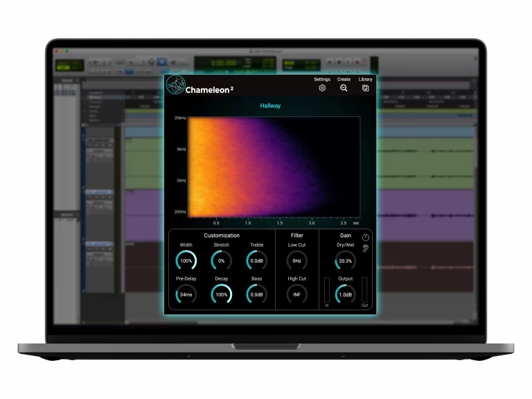The image size is (532, 399).
Task: Click the Output knob at 1.0dB
Action: click(x=346, y=294)
